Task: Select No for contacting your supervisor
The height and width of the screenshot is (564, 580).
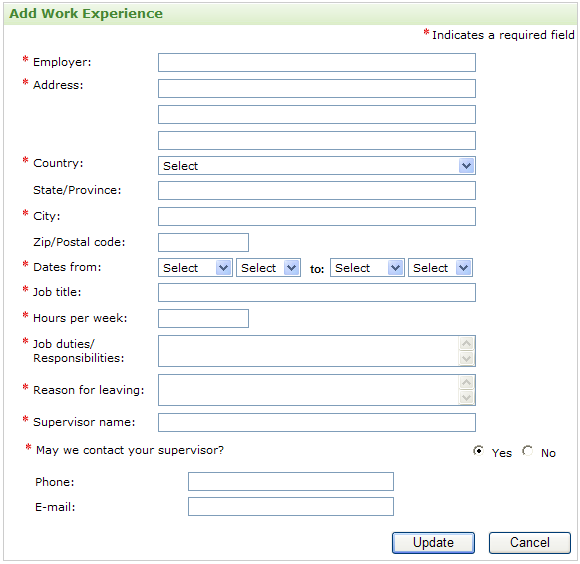Action: pyautogui.click(x=527, y=450)
